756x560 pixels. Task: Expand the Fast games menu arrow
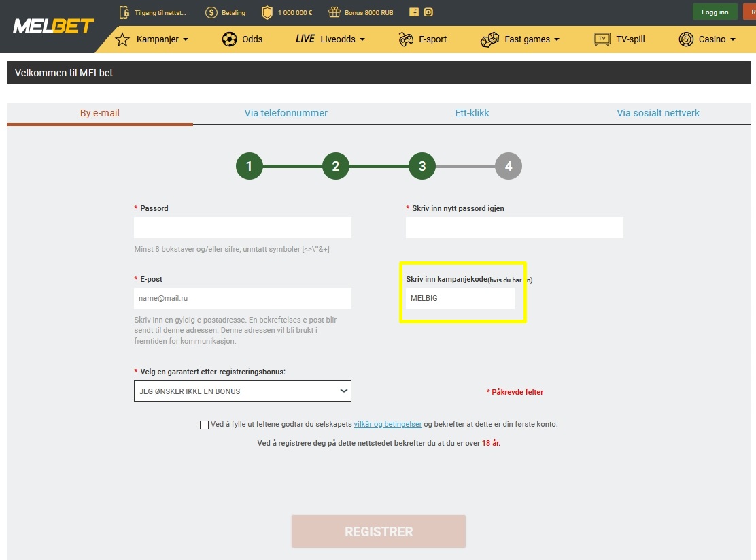[x=557, y=39]
